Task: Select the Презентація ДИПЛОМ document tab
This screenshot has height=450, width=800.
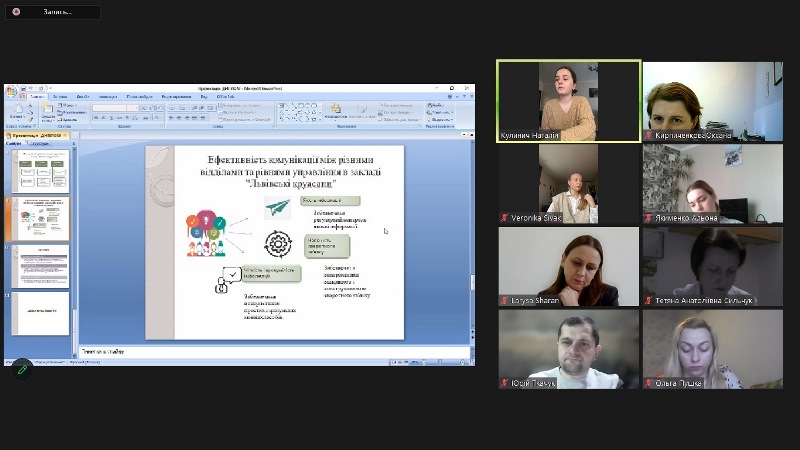Action: (x=37, y=136)
